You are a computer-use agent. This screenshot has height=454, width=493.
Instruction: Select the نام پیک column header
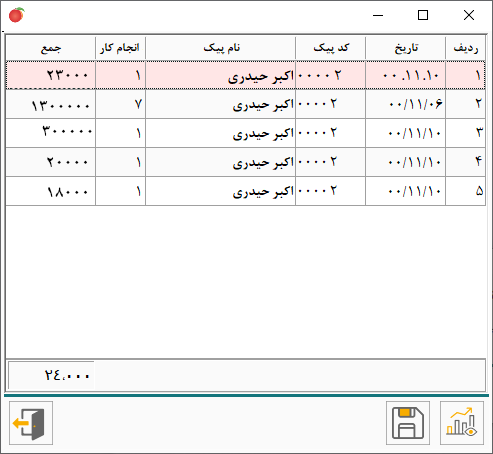pos(220,48)
